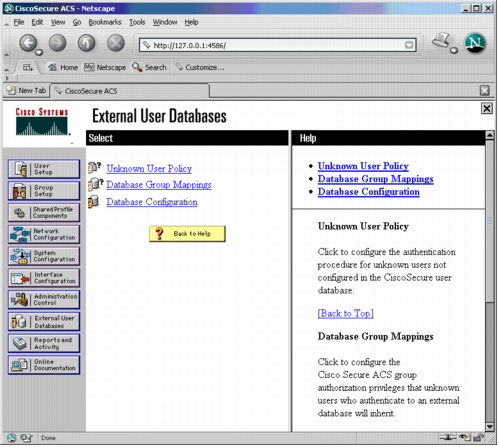Screen dimensions: 499x447
Task: Click the Database Group Mappings icon in Select pane
Action: (x=96, y=184)
